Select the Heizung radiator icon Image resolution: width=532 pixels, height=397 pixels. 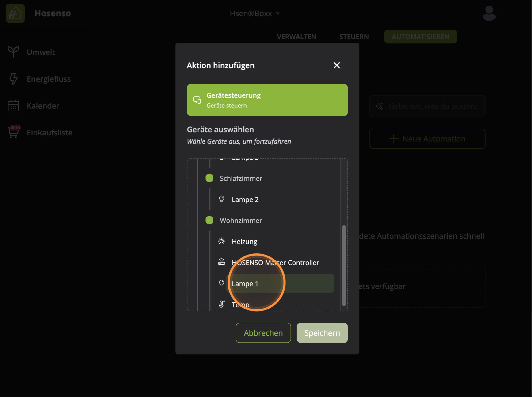221,241
